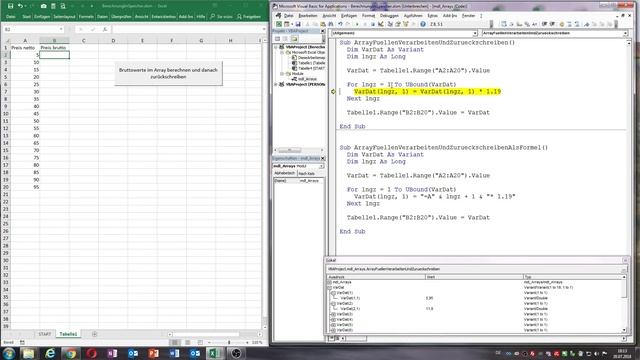Expand the VarDat(4) node in Locals window
Screen dimensions: 640x360
point(333,320)
